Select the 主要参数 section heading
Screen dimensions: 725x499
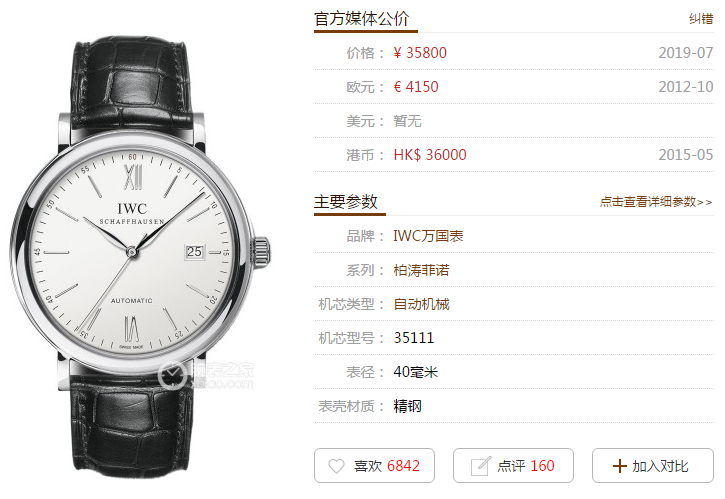[346, 202]
